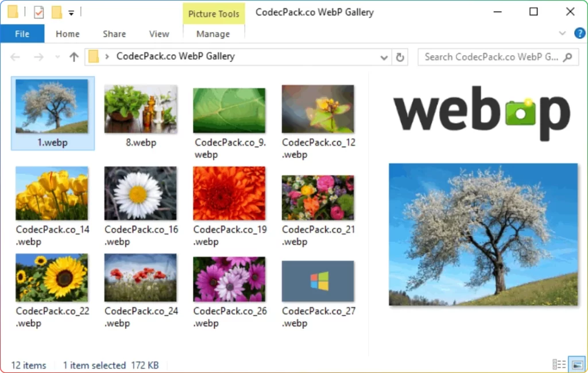Click the large tree preview image
Viewport: 588px width, 373px height.
pos(483,234)
